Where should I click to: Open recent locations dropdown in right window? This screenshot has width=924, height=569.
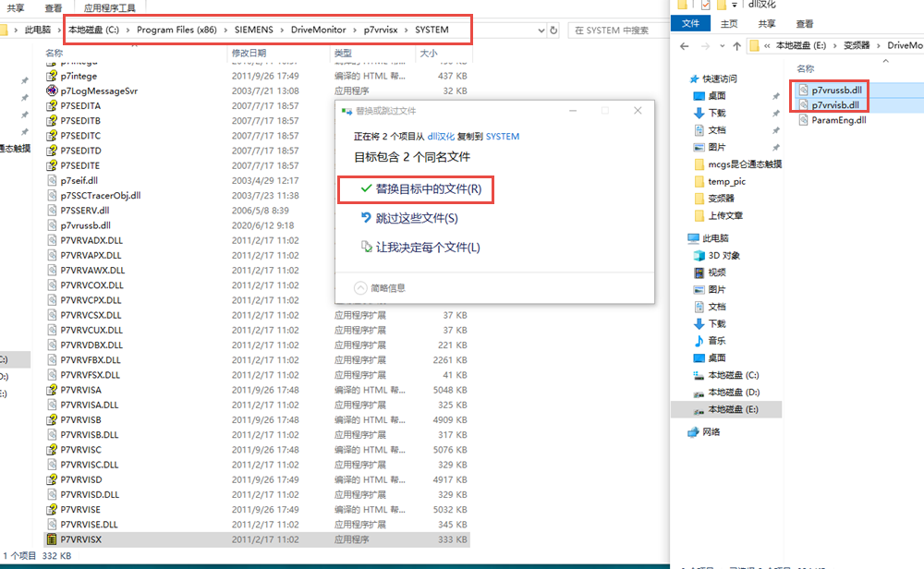point(721,45)
